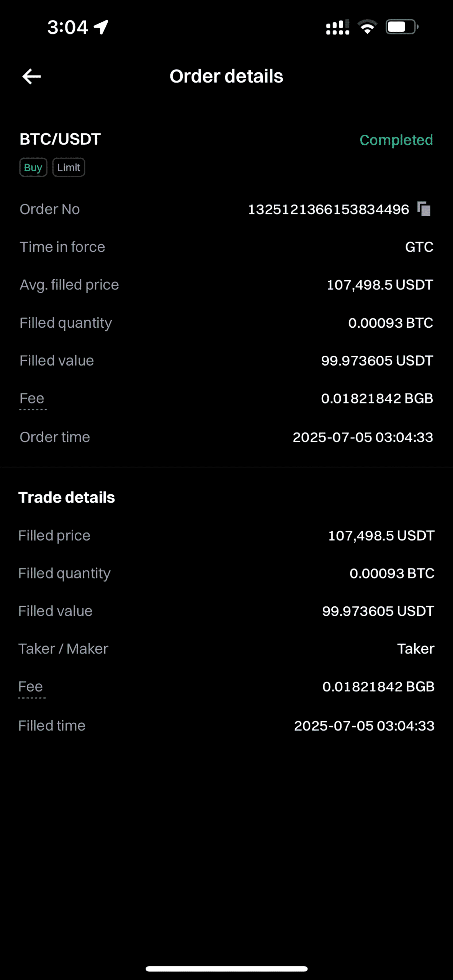Tap the Trade details section heading
Screen dimensions: 453x980
click(x=67, y=497)
